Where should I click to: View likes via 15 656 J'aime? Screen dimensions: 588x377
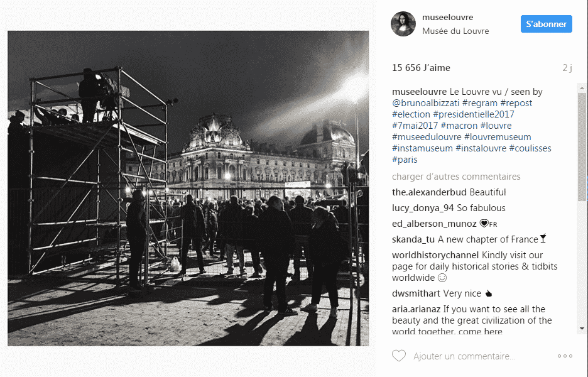pyautogui.click(x=421, y=68)
